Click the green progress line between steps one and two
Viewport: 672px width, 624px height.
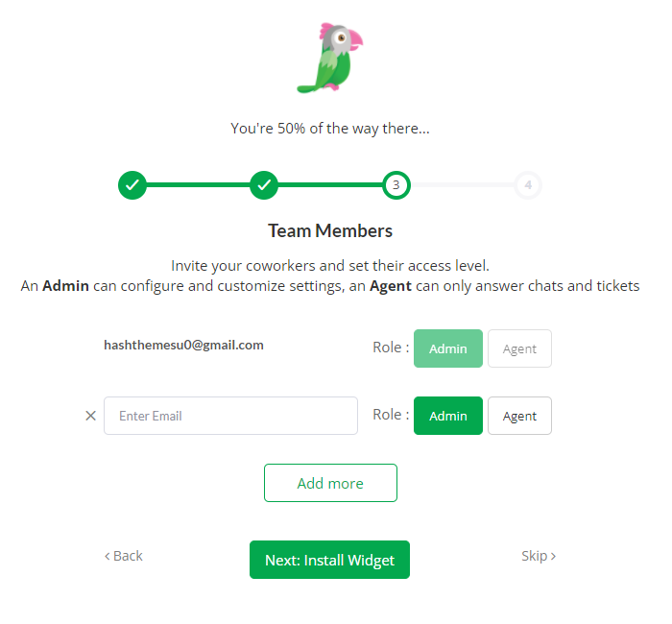(x=198, y=185)
